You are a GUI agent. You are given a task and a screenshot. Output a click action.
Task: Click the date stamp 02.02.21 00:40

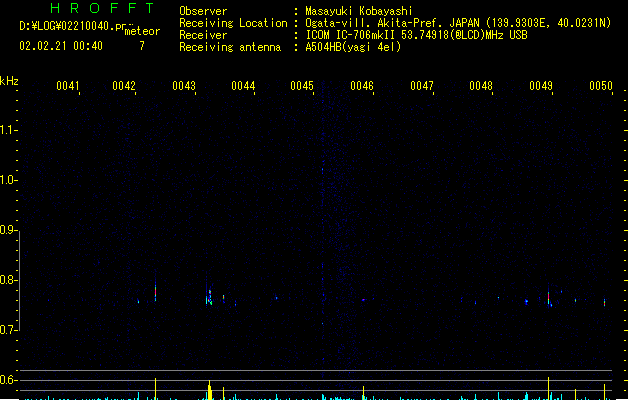[61, 46]
